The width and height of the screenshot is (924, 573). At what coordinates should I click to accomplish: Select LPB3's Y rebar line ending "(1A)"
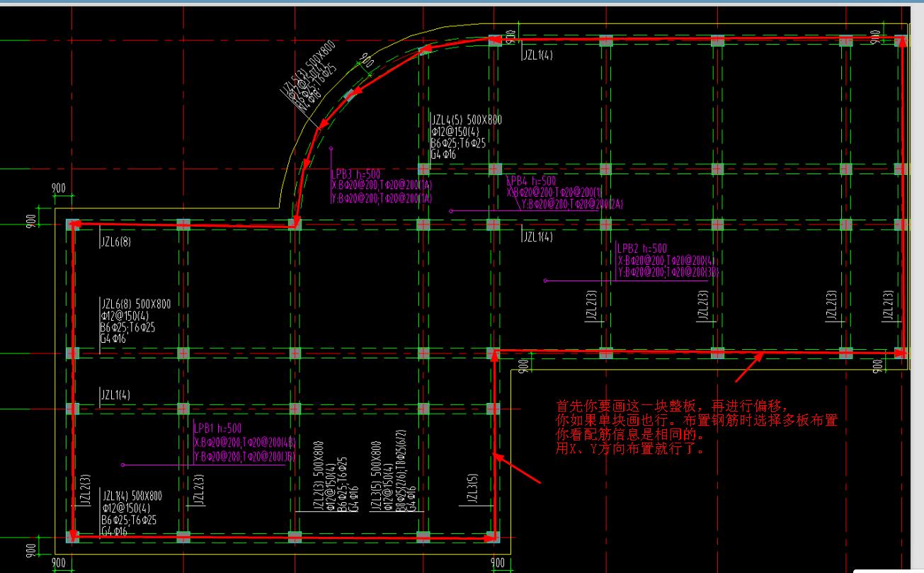[x=382, y=198]
